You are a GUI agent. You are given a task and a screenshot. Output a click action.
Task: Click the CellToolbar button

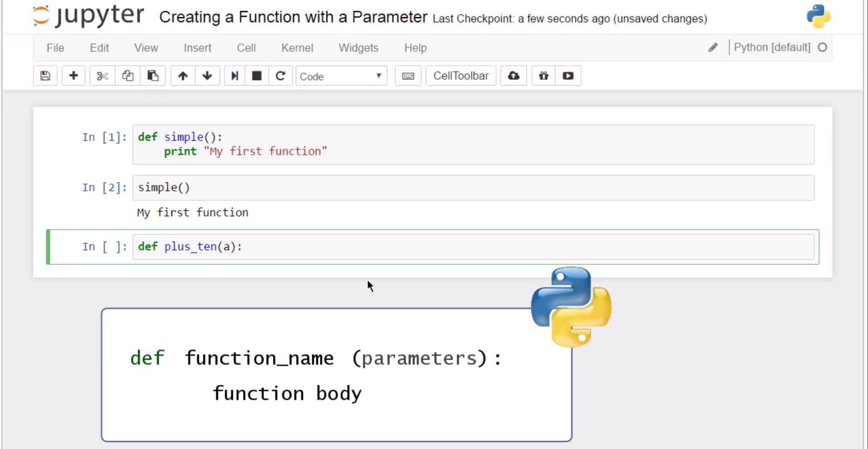pos(460,76)
